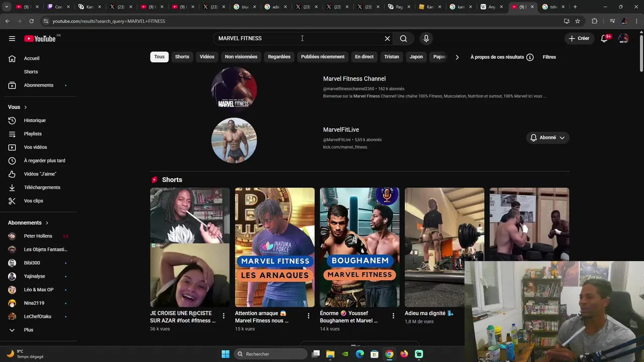This screenshot has width=644, height=362.
Task: Open Chrome media control icon
Action: point(612,21)
